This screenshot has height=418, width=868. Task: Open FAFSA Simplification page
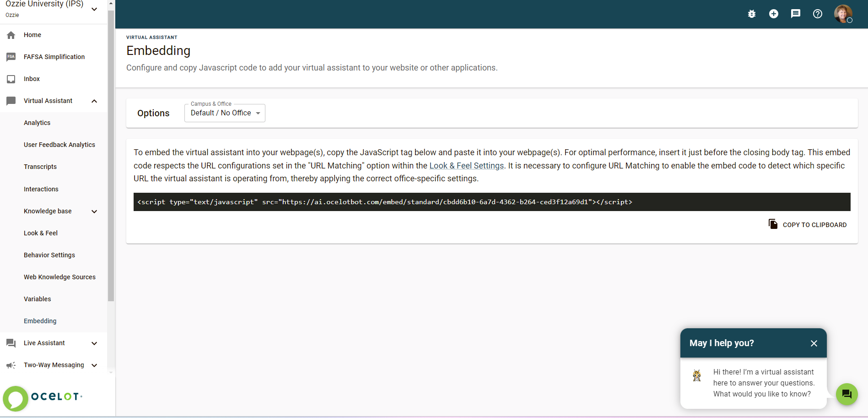pyautogui.click(x=54, y=57)
